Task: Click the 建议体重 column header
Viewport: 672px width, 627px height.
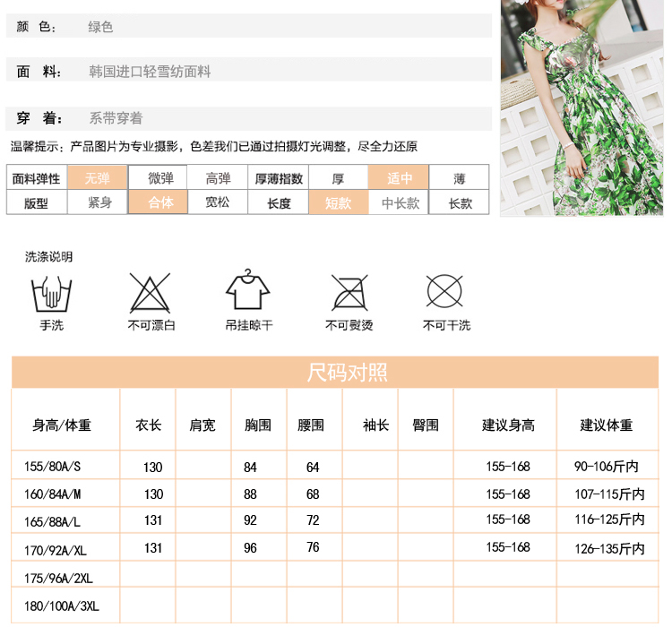Action: pyautogui.click(x=607, y=419)
